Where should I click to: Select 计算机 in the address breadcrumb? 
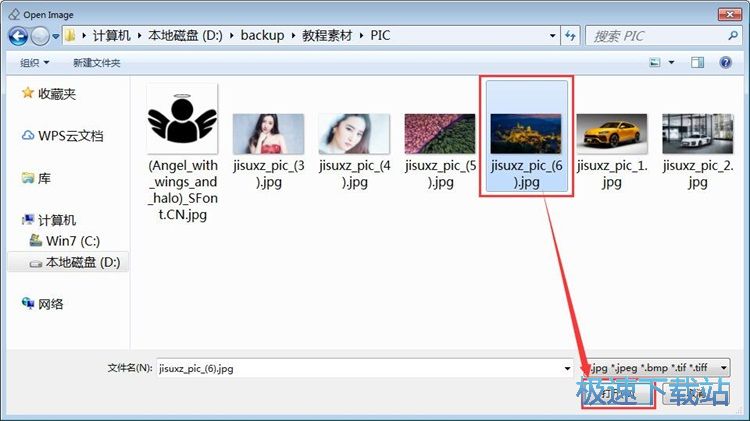[111, 35]
